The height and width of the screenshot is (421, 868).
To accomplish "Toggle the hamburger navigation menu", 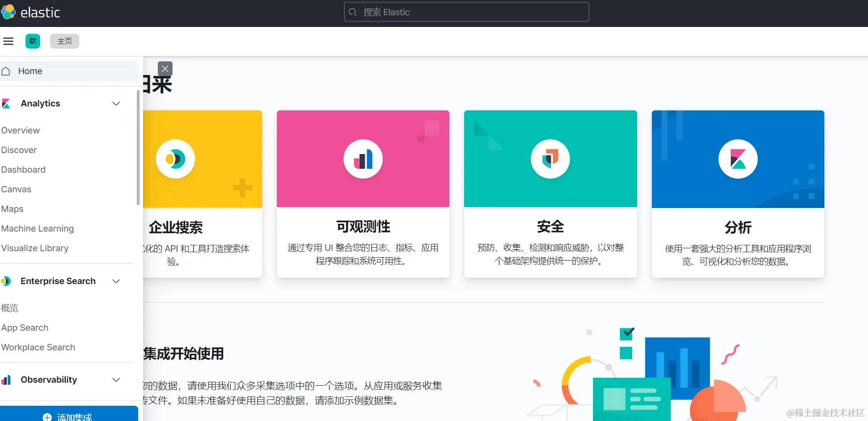I will pyautogui.click(x=8, y=41).
